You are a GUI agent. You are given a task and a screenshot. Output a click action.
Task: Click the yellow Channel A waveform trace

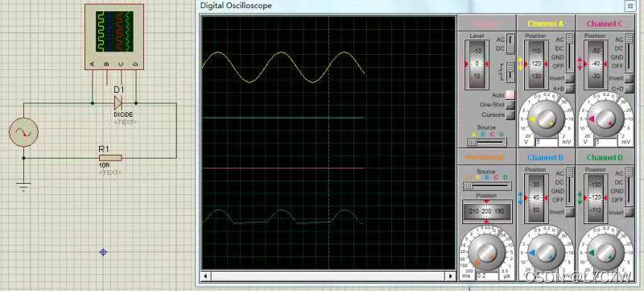click(x=283, y=68)
